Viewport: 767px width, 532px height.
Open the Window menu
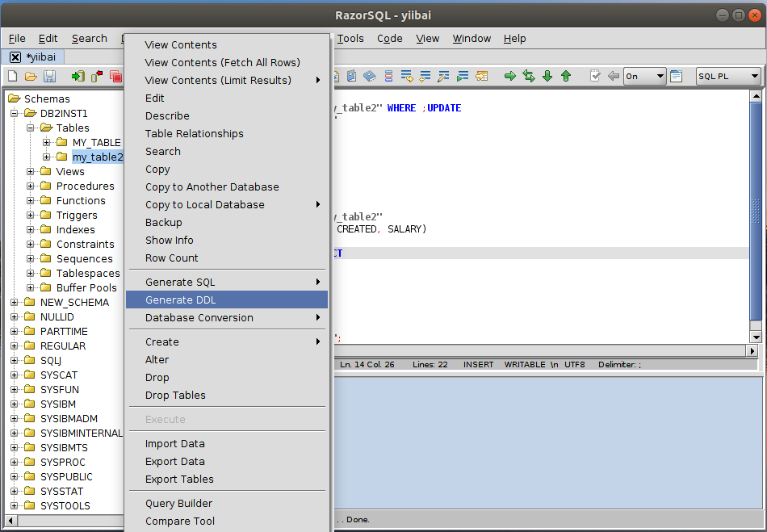[x=472, y=39]
